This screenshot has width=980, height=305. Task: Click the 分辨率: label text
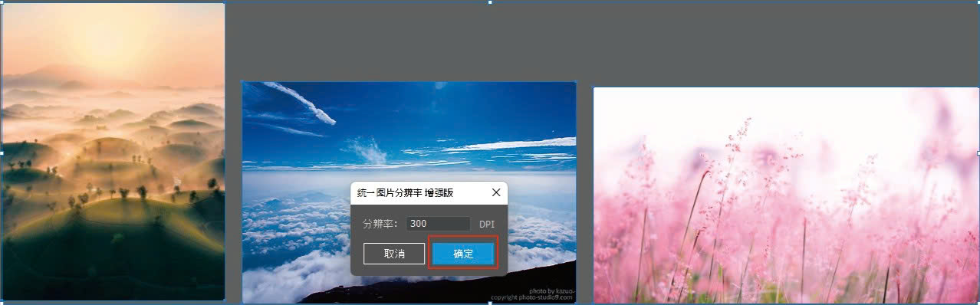point(380,224)
